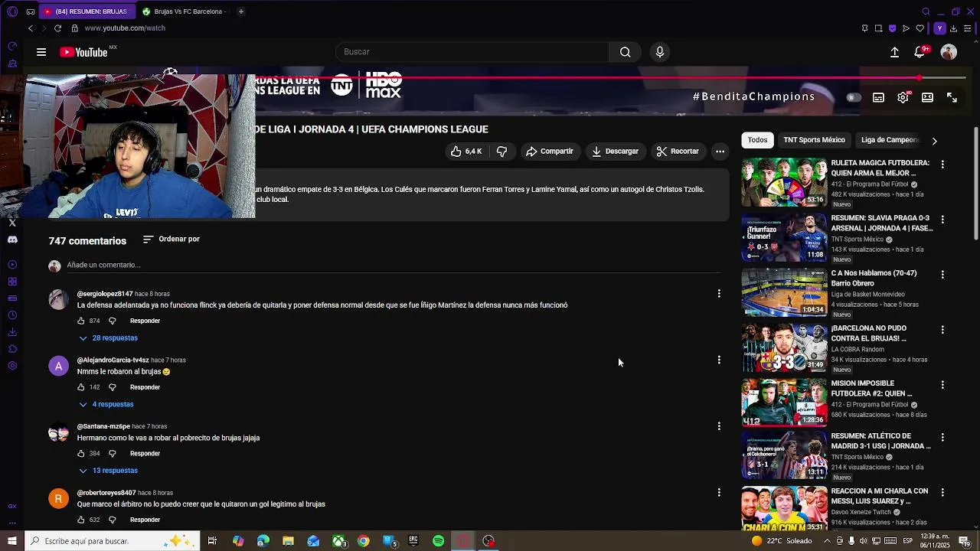980x551 pixels.
Task: Reply to robertoreyes8407 with Responder
Action: click(145, 520)
